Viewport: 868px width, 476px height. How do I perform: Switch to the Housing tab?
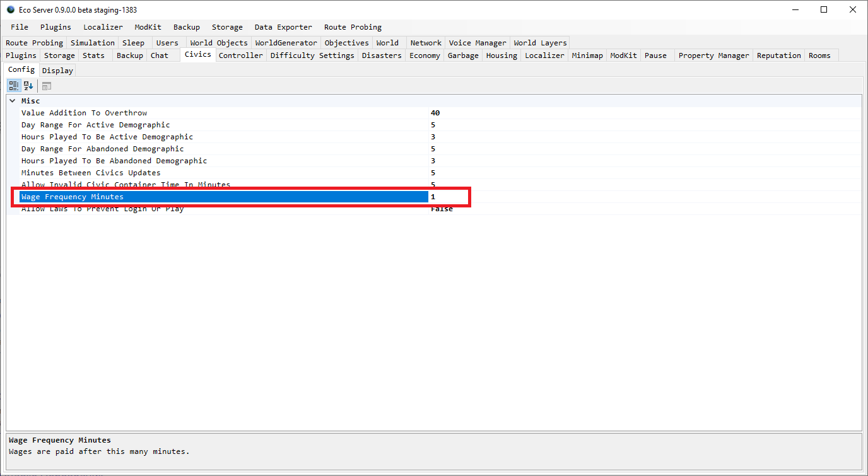(x=501, y=55)
